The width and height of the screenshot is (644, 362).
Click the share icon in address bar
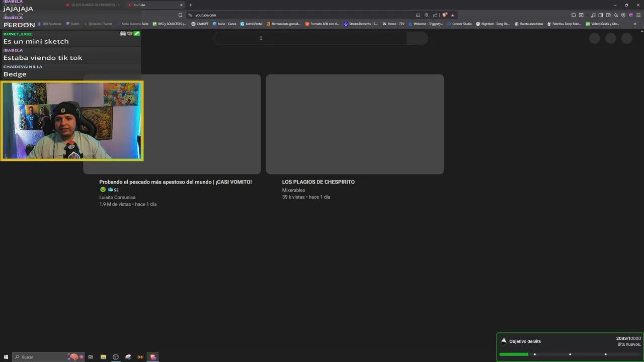tap(435, 15)
